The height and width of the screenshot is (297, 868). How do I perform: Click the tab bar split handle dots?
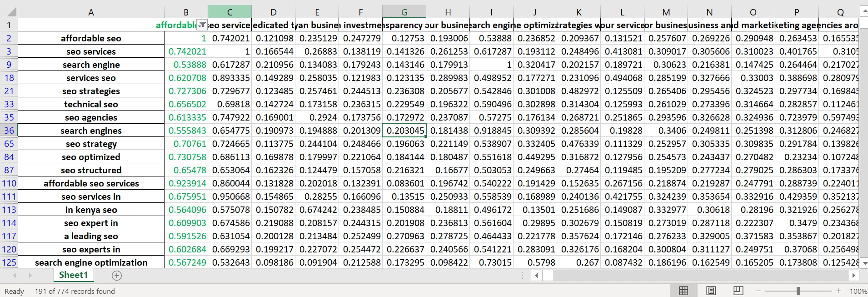(x=522, y=276)
